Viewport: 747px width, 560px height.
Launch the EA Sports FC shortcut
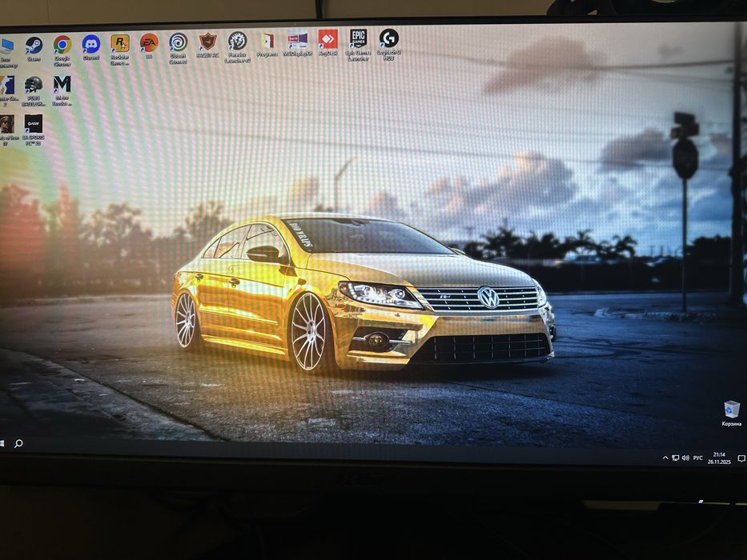[x=34, y=130]
